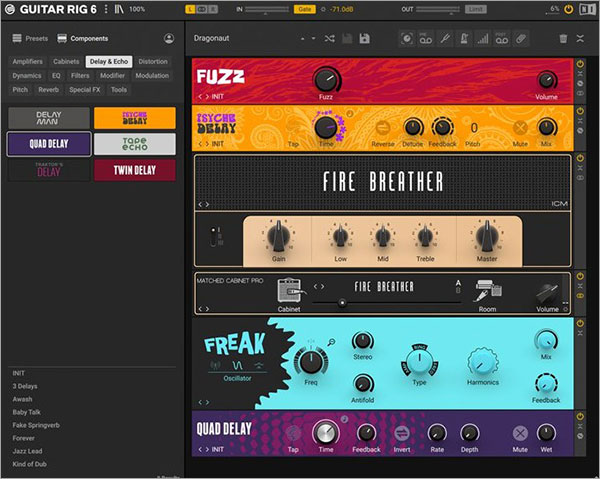Viewport: 600px width, 479px height.
Task: Click the Quad Delay Tap button
Action: 293,433
